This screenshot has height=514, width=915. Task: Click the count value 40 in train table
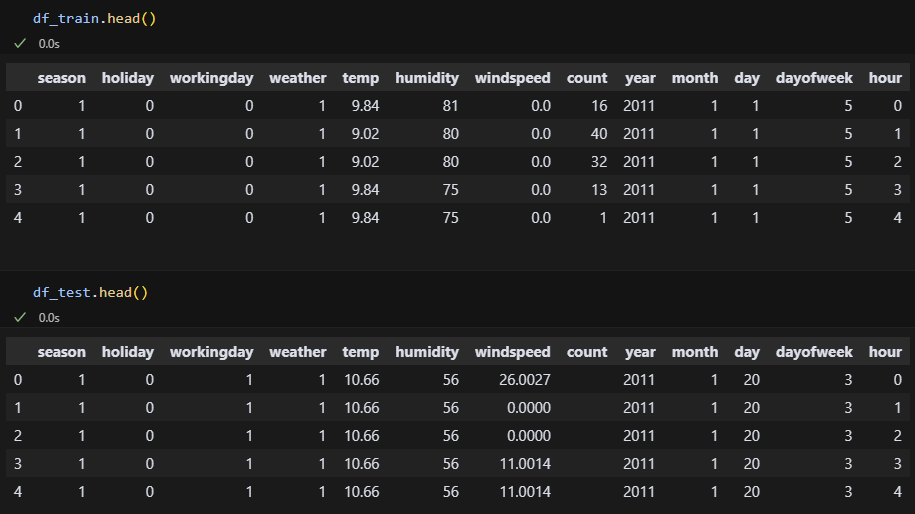[599, 134]
